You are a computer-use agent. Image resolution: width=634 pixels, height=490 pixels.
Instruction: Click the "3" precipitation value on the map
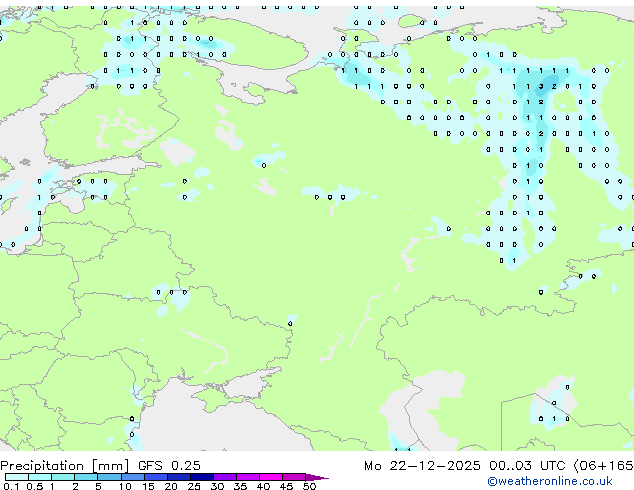[541, 86]
